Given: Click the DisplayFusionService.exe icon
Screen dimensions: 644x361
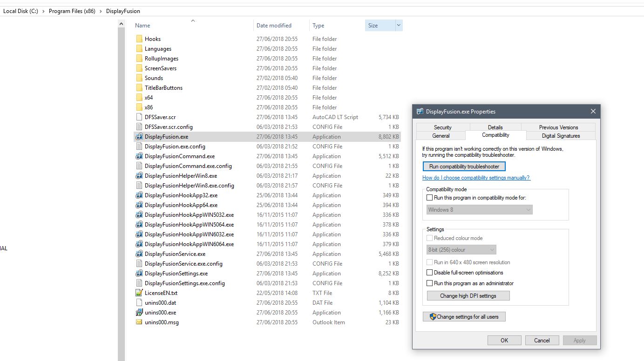Looking at the screenshot, I should (x=139, y=254).
